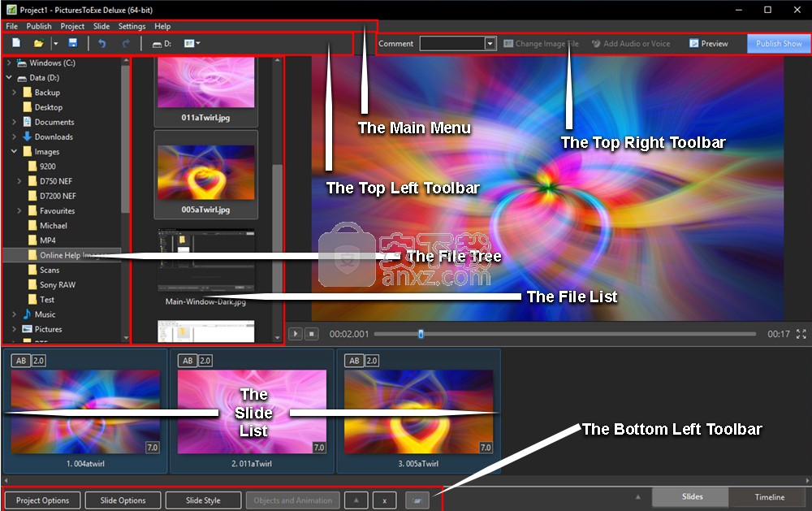Click AB transition icon on slide 1
This screenshot has width=812, height=511.
21,361
